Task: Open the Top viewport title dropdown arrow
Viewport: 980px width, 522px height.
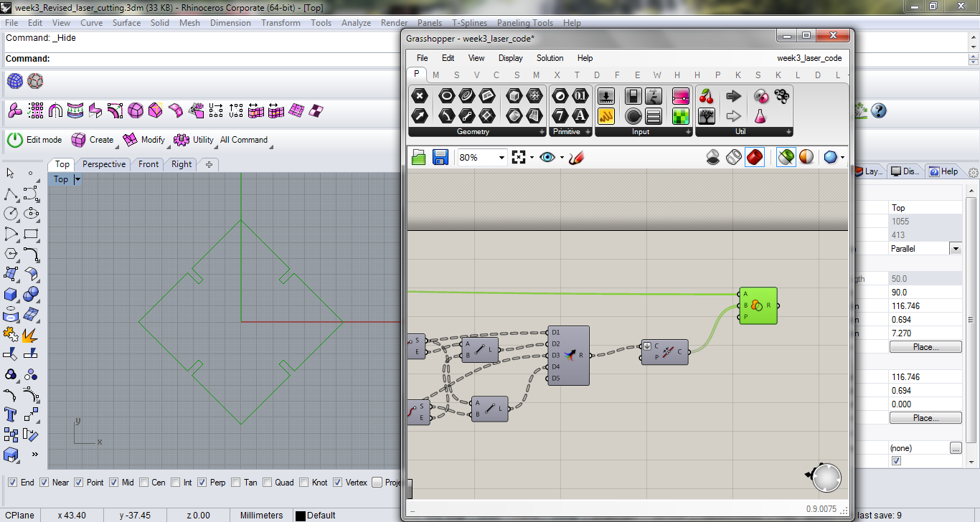Action: click(77, 179)
